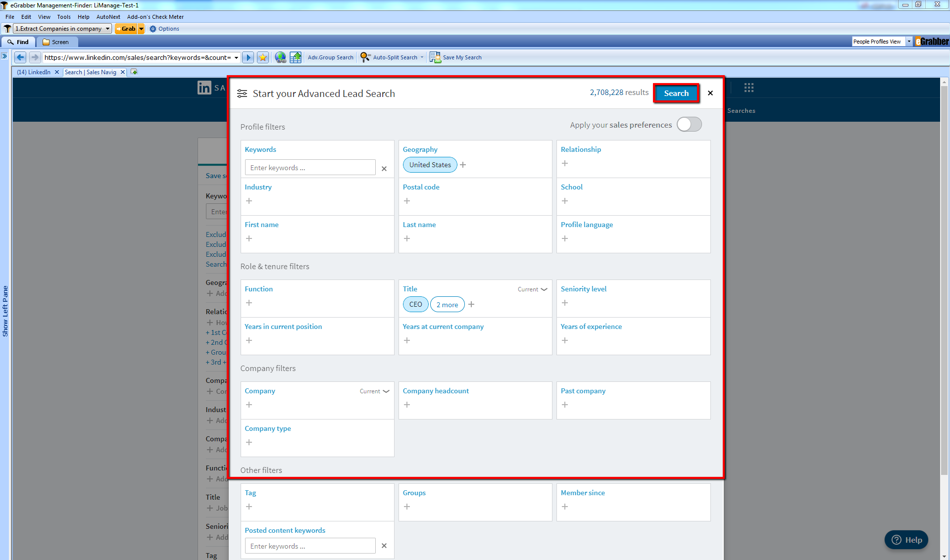The image size is (950, 560).
Task: Select the CEO title pill
Action: coord(415,304)
